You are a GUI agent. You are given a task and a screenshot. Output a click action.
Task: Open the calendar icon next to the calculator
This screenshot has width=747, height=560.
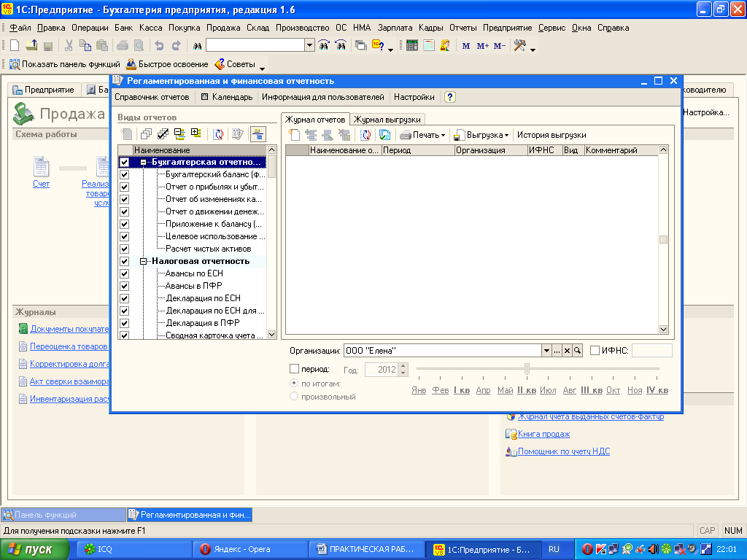[429, 46]
